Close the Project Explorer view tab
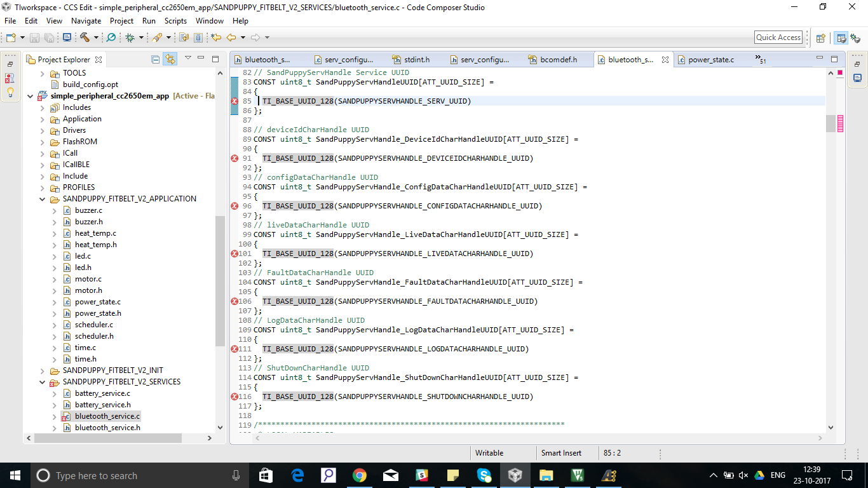The image size is (868, 488). tap(98, 60)
